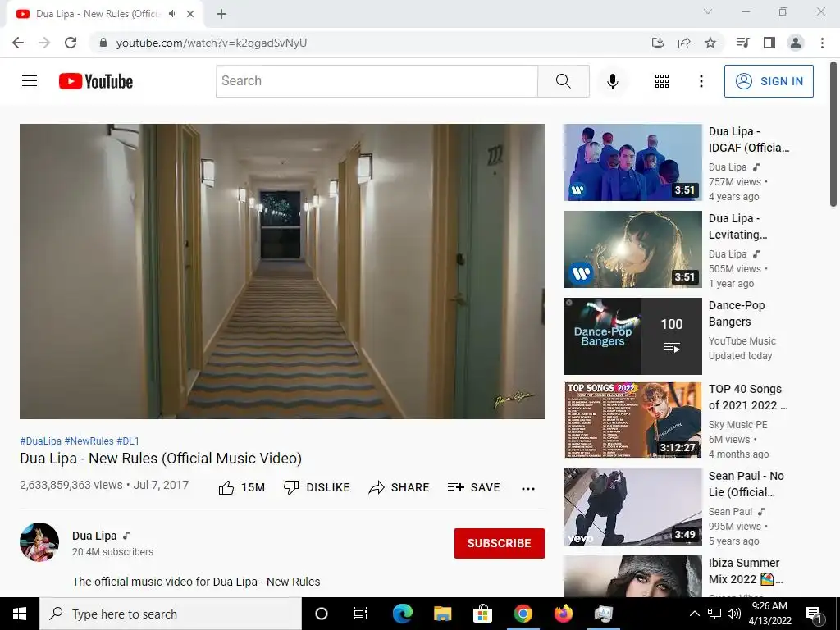Image resolution: width=840 pixels, height=630 pixels.
Task: Open Dua Lipa channel avatar
Action: 39,541
